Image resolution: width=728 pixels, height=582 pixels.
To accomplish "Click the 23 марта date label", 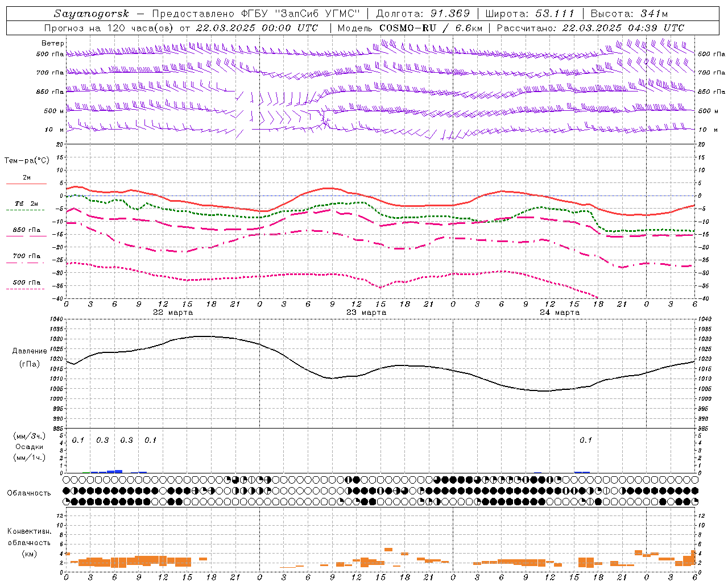I will tap(366, 313).
